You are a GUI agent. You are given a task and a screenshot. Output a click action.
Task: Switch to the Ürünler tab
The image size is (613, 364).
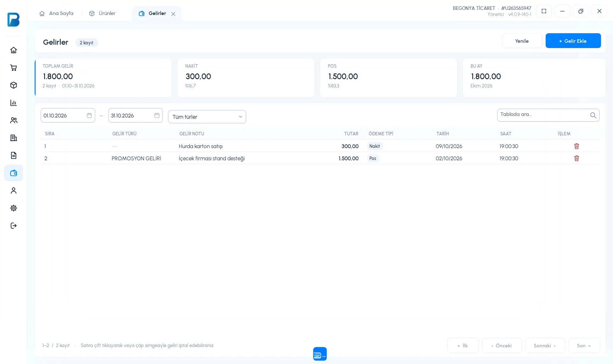click(102, 13)
